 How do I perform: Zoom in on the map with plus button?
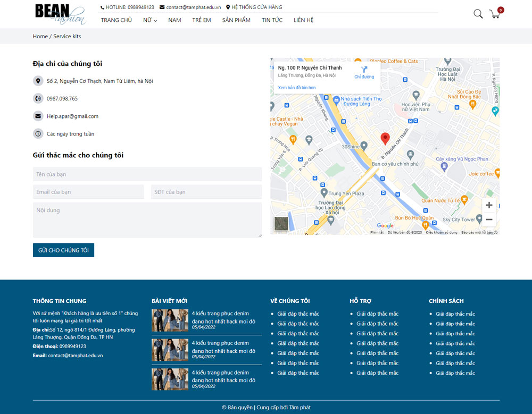(489, 205)
